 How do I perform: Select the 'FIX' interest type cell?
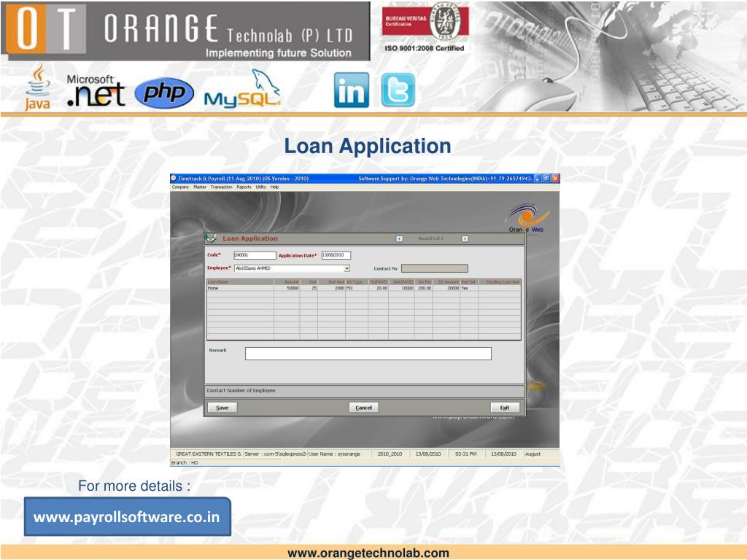pos(357,288)
